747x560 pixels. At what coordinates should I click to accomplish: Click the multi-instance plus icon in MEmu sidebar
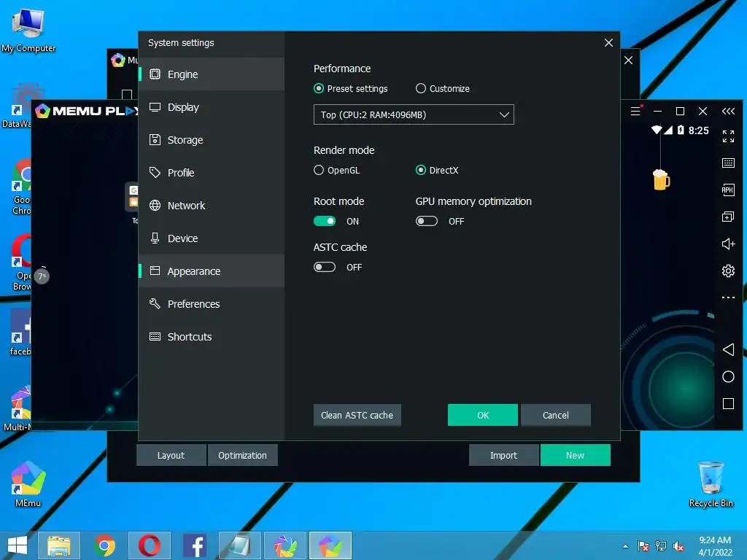(x=728, y=217)
